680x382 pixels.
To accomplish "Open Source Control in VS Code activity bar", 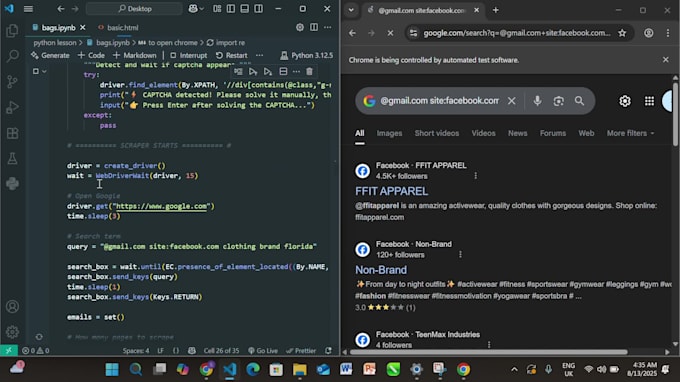I will (x=13, y=82).
